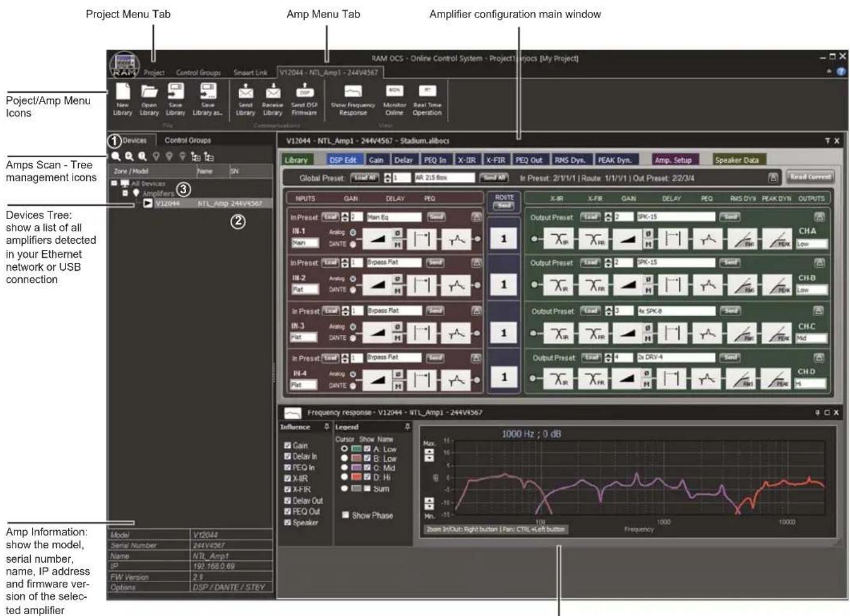The height and width of the screenshot is (616, 850).
Task: Uncheck the PEQ In influence checkbox
Action: point(288,467)
